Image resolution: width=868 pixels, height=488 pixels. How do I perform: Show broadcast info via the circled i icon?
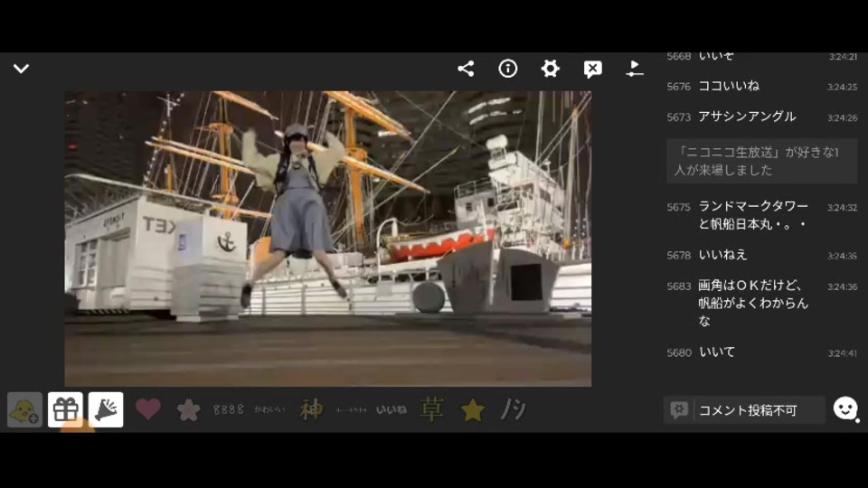pyautogui.click(x=507, y=69)
